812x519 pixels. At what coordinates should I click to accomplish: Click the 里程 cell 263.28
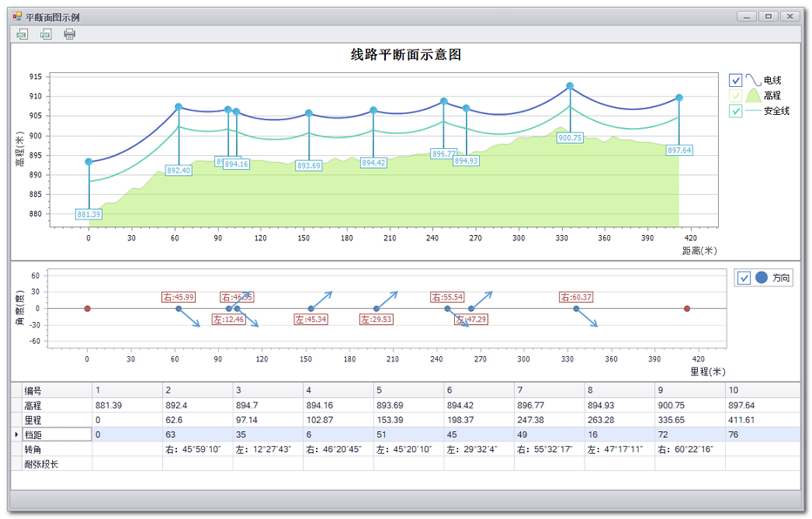(619, 421)
